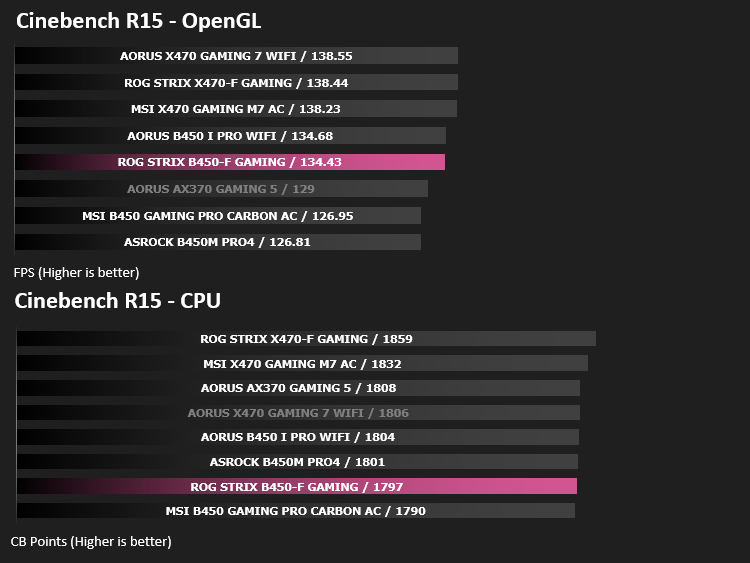Click the MSI X470 GAMING M7 AC 138.23 bar
Screen dimensions: 750x563
[236, 109]
